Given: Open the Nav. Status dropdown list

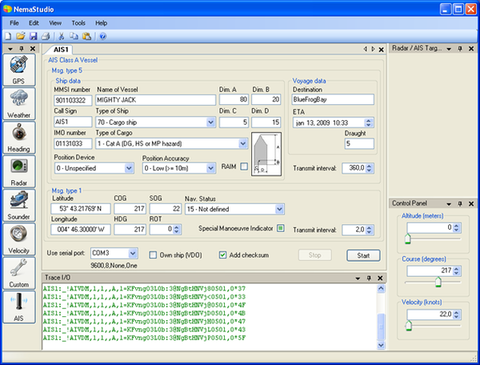Looking at the screenshot, I should tap(279, 209).
